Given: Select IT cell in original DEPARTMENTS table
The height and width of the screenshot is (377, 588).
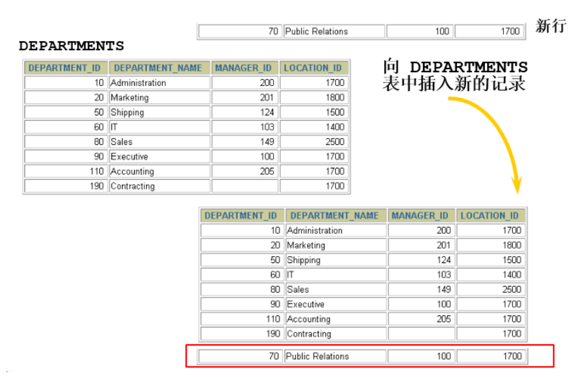Looking at the screenshot, I should (x=160, y=127).
